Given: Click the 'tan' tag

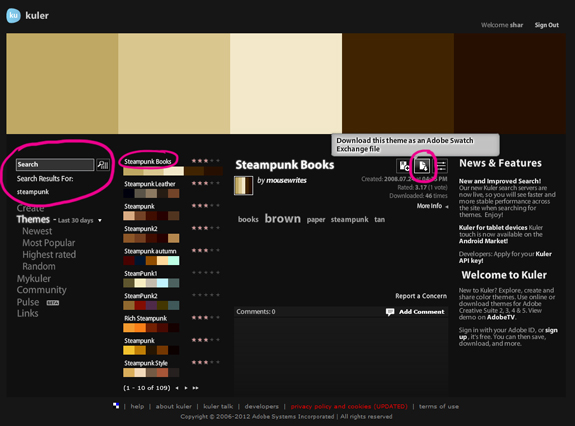Looking at the screenshot, I should pyautogui.click(x=380, y=219).
